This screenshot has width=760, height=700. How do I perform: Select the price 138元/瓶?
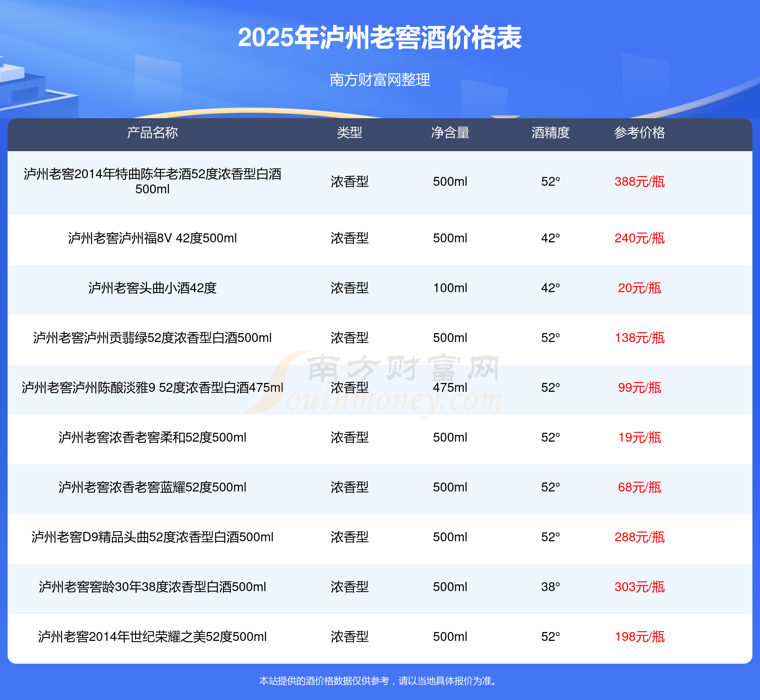click(640, 338)
